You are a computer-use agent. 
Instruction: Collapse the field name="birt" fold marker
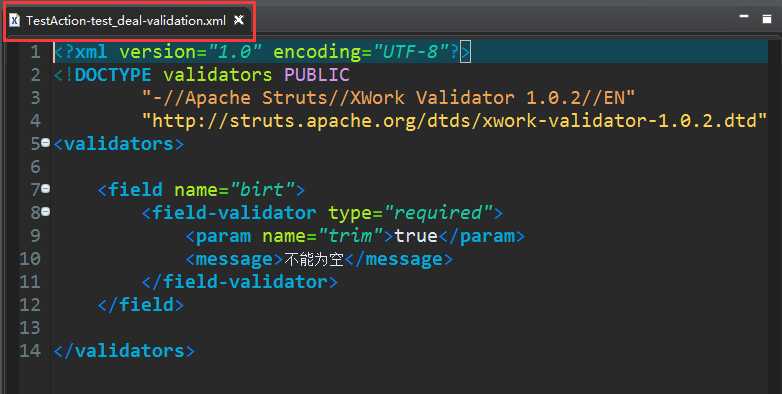[x=45, y=189]
